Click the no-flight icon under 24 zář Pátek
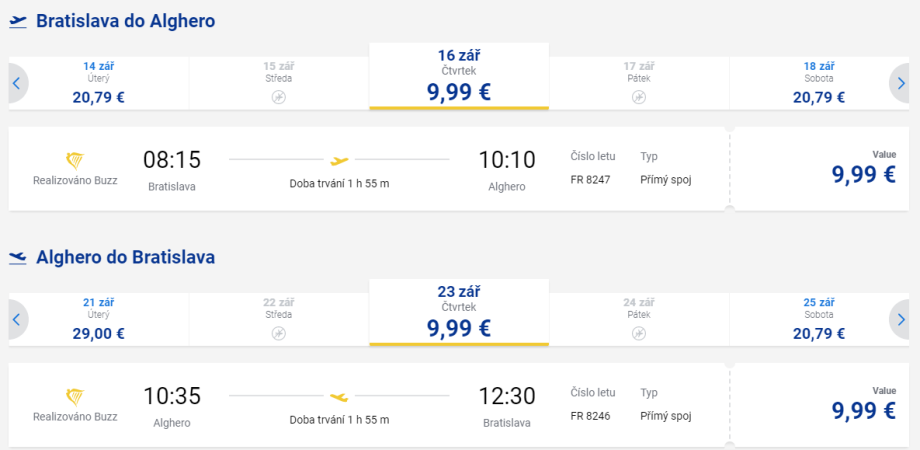Screen dimensions: 920x450 point(638,333)
